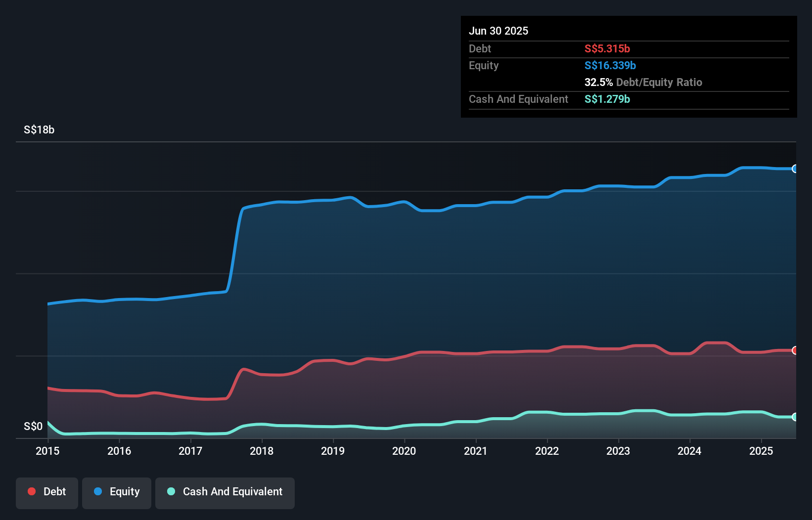Viewport: 812px width, 520px height.
Task: Click the 2023 year label
Action: pyautogui.click(x=618, y=451)
